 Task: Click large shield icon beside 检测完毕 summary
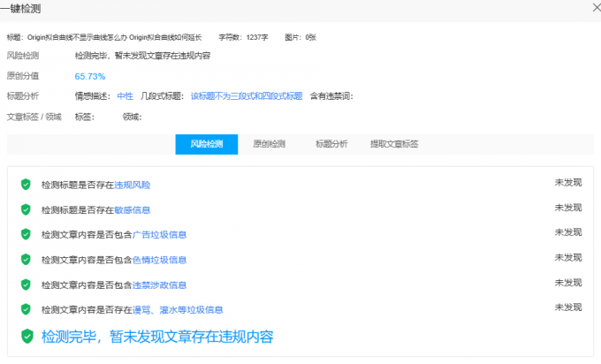27,336
